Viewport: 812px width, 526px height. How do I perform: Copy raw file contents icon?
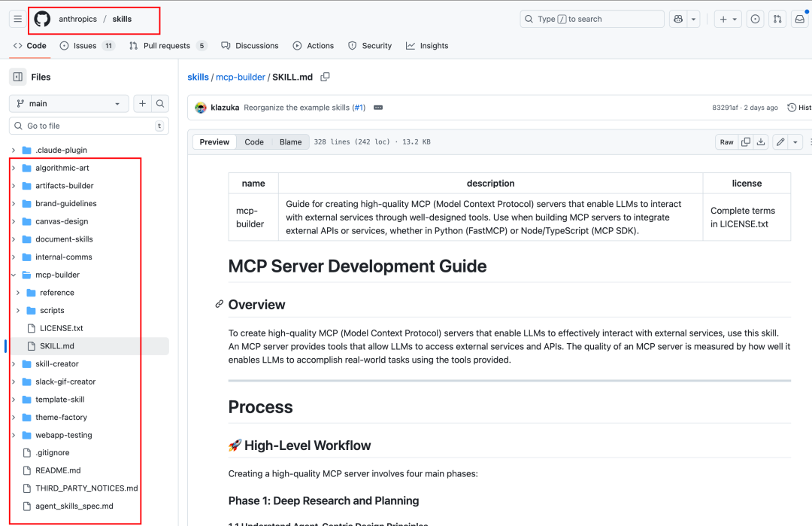click(745, 141)
